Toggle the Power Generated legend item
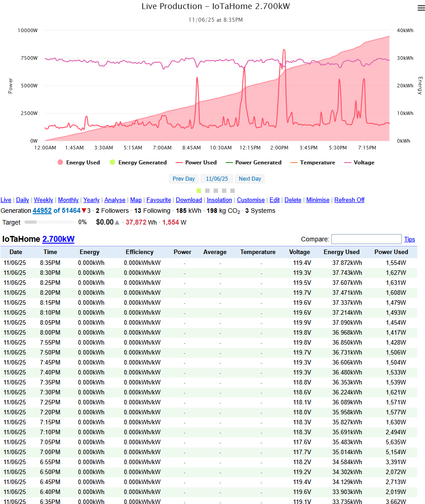This screenshot has height=504, width=425. tap(253, 163)
